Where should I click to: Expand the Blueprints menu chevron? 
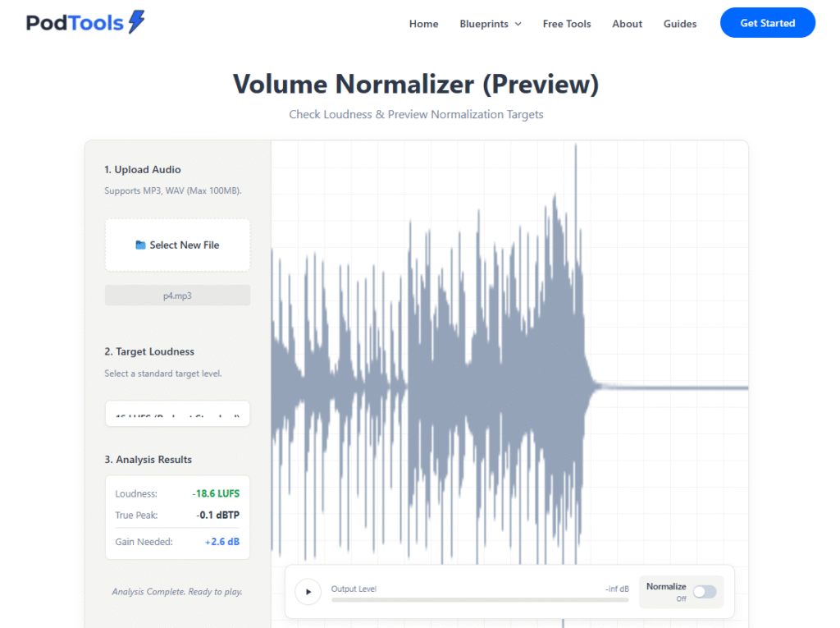pyautogui.click(x=518, y=24)
